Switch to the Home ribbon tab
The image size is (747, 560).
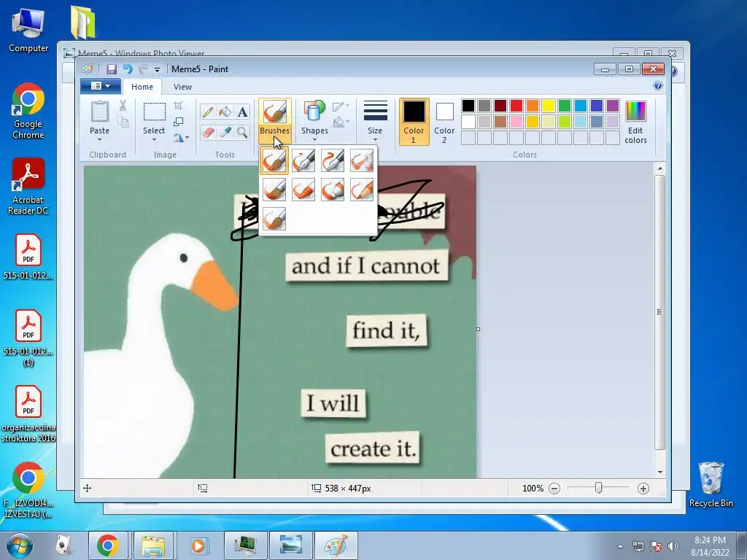[x=142, y=87]
